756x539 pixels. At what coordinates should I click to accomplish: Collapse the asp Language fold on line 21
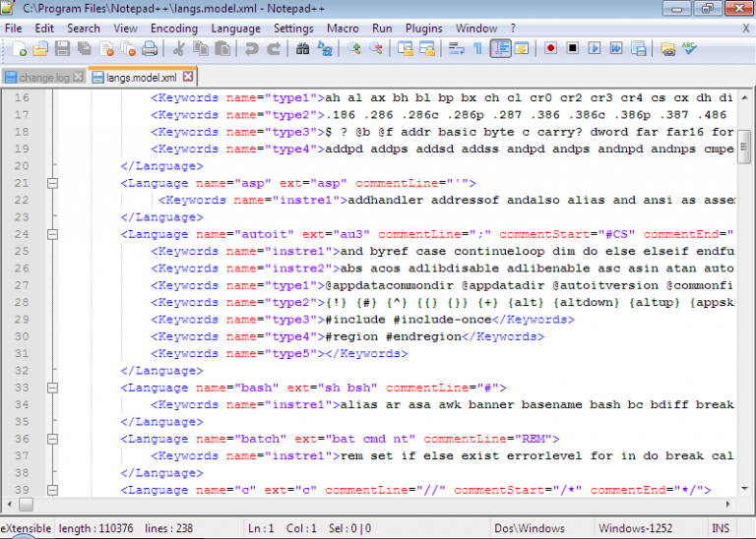pyautogui.click(x=52, y=183)
